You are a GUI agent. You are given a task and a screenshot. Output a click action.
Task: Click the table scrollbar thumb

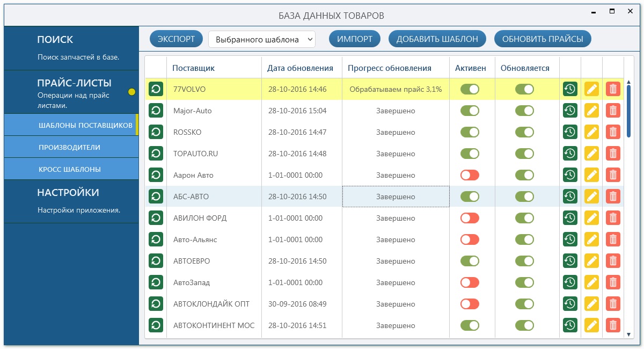(x=629, y=111)
